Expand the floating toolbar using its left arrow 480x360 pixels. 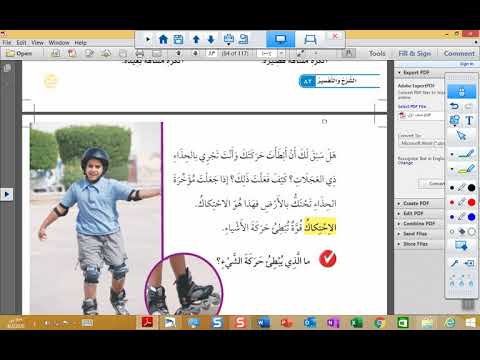point(147,39)
